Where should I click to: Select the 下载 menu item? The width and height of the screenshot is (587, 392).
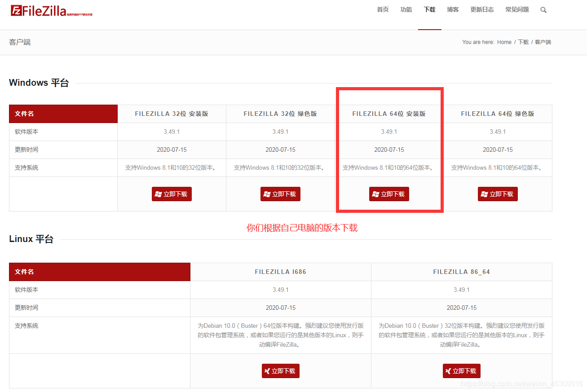429,9
